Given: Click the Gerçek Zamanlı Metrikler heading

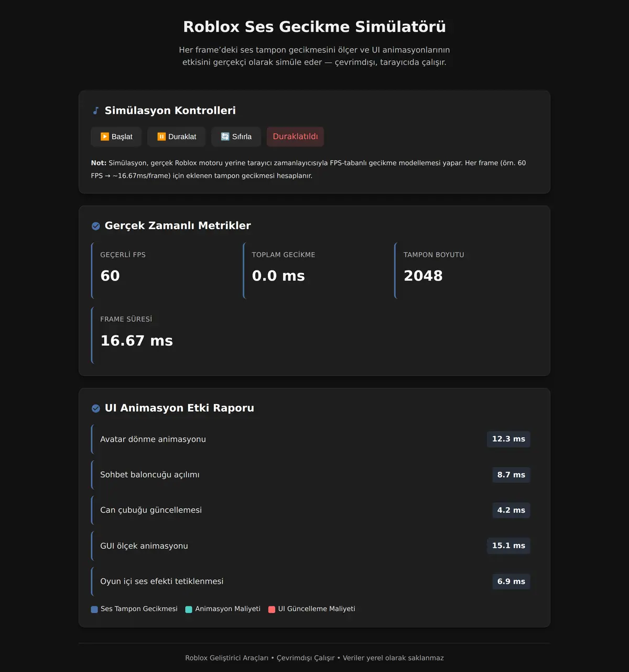Looking at the screenshot, I should click(178, 226).
